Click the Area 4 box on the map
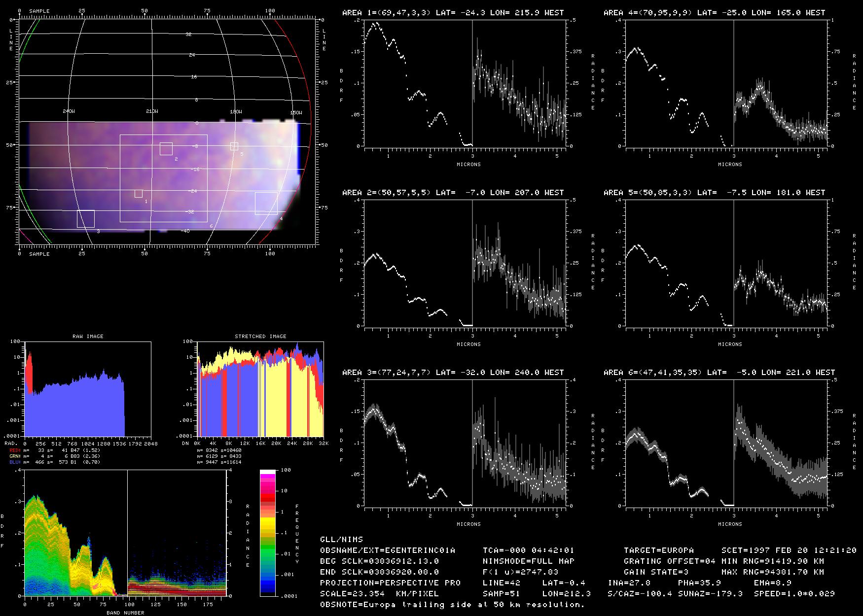Image resolution: width=863 pixels, height=616 pixels. click(x=266, y=204)
